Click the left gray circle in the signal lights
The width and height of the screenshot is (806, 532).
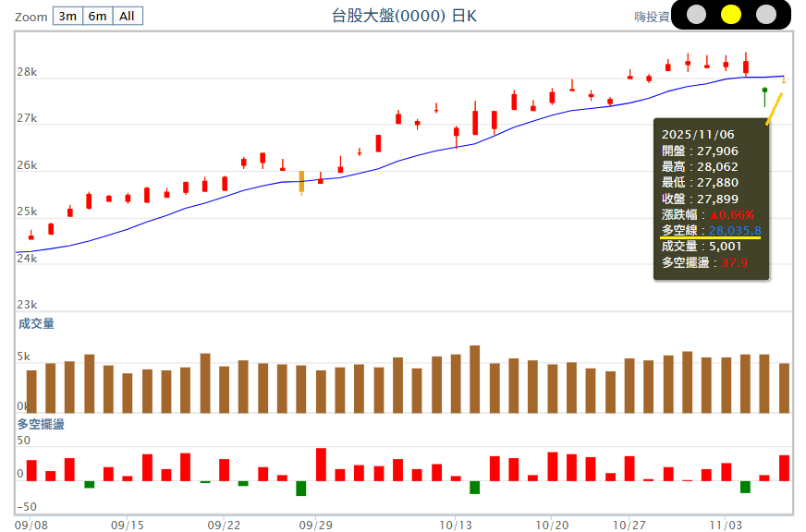698,16
